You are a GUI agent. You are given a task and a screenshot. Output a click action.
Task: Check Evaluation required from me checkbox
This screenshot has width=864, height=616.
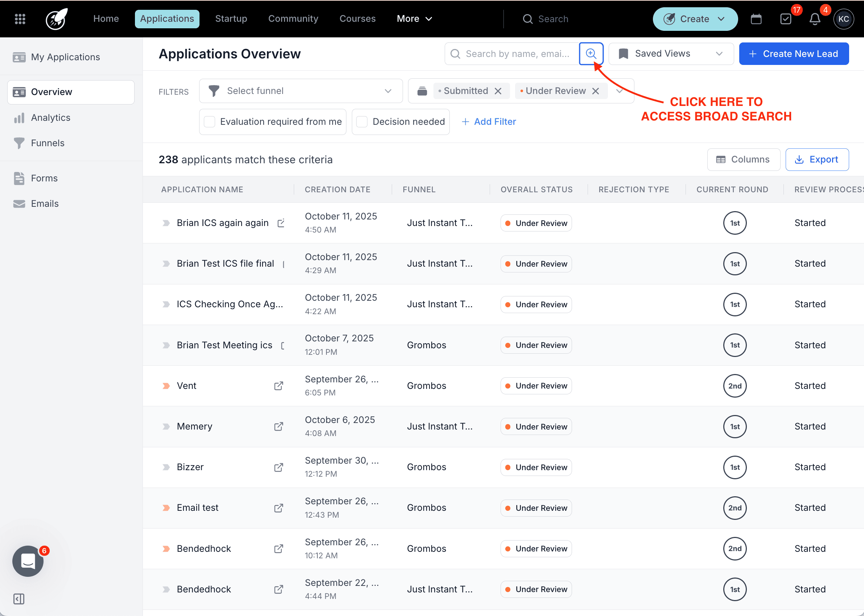[209, 122]
